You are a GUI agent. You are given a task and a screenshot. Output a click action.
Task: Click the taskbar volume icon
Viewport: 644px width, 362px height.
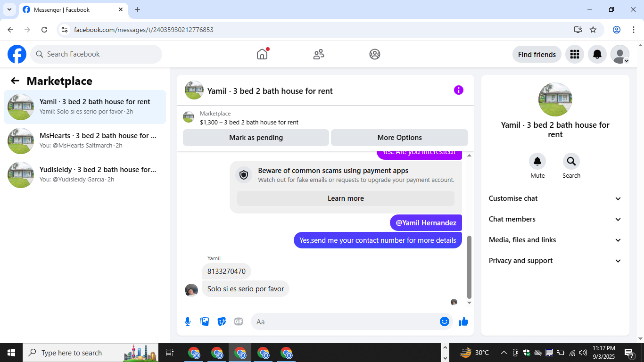(x=583, y=353)
